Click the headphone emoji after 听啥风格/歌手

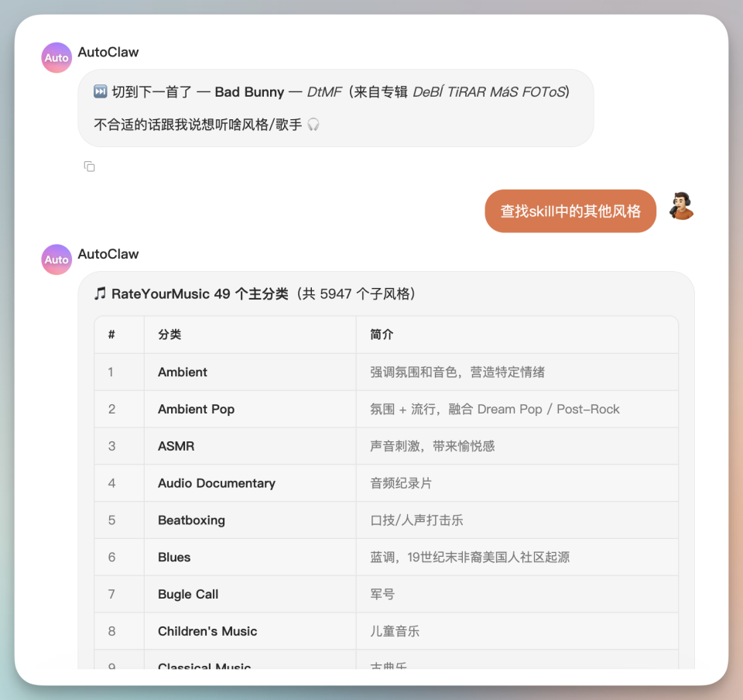click(x=313, y=122)
